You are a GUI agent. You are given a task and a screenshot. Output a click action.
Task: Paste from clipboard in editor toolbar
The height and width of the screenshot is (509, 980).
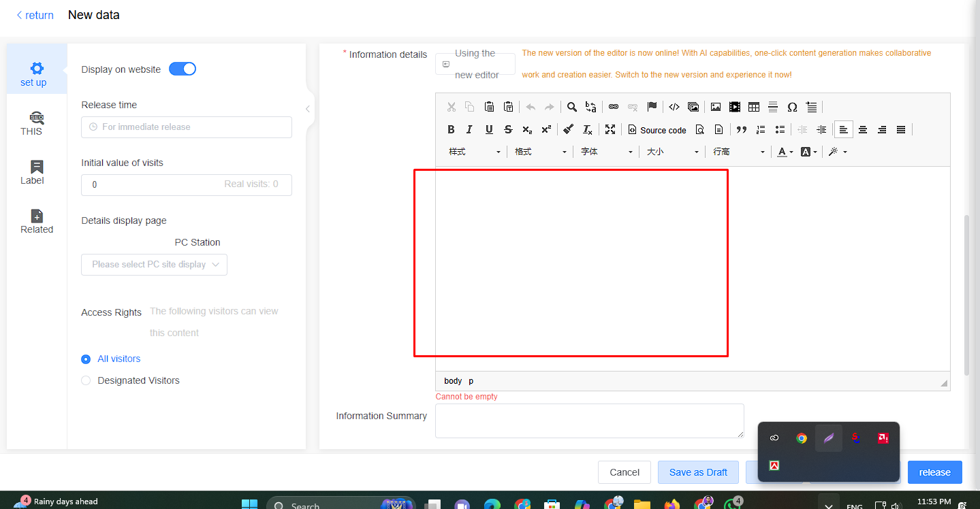[489, 107]
